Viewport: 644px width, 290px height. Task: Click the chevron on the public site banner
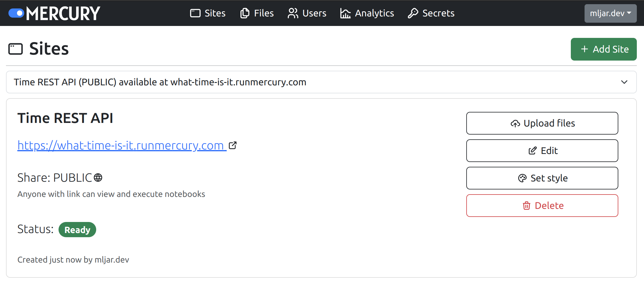tap(624, 82)
